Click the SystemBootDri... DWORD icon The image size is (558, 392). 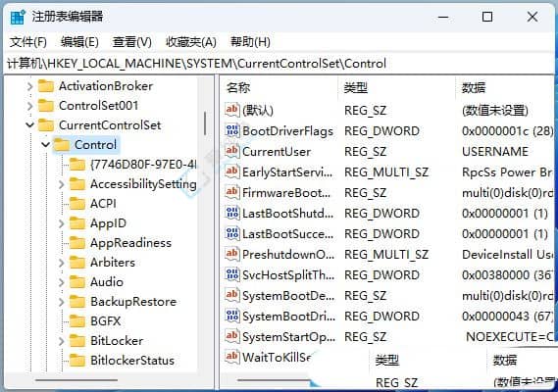(x=232, y=316)
